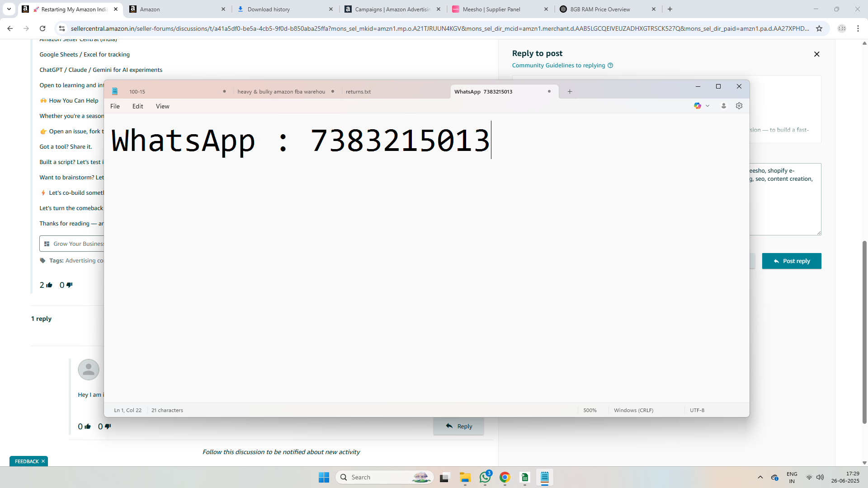Close the Download history browser tab
The image size is (868, 488).
pos(331,9)
